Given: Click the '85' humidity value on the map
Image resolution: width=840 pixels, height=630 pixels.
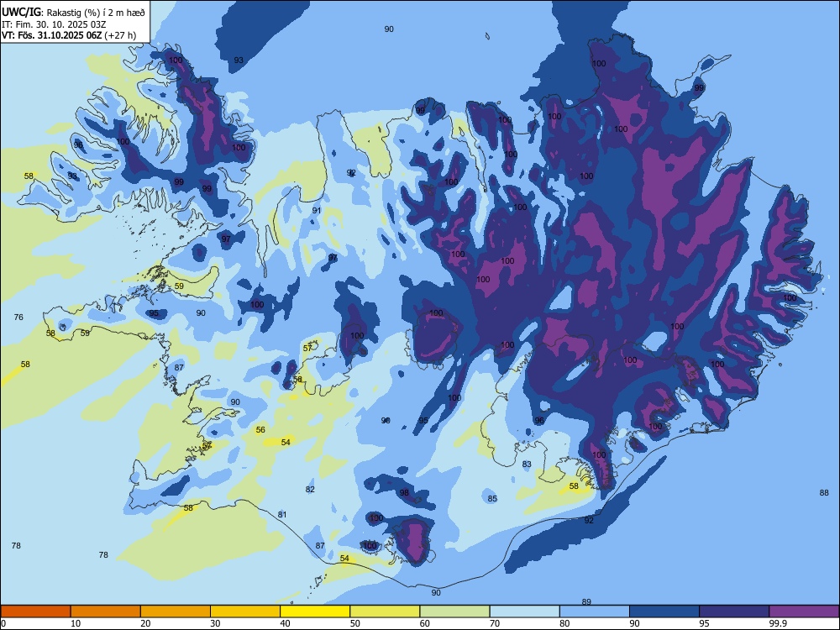Looking at the screenshot, I should [492, 499].
